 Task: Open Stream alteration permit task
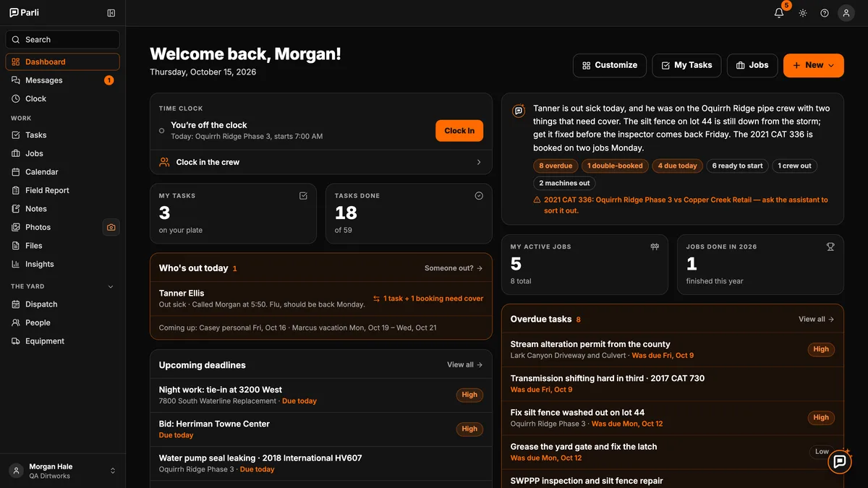tap(673, 350)
